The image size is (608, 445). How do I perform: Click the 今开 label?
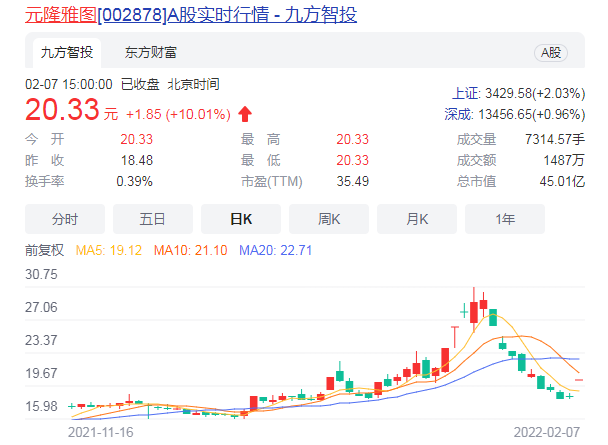[x=45, y=139]
